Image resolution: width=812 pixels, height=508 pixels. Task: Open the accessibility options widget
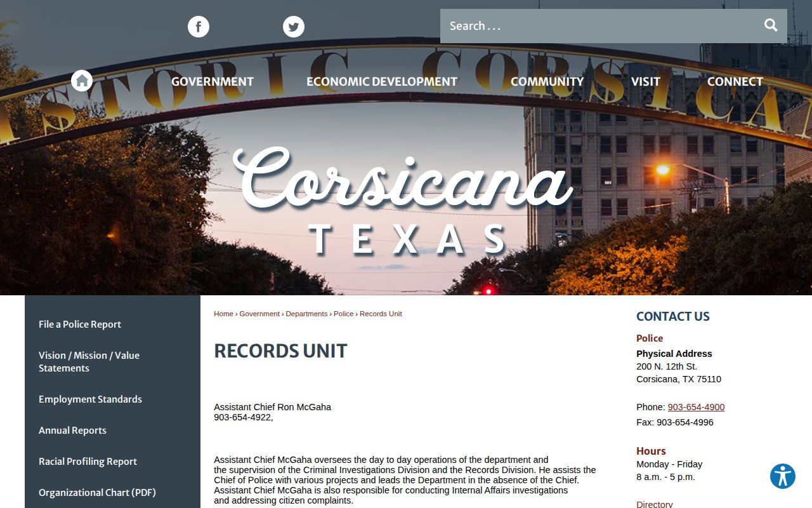[x=783, y=476]
